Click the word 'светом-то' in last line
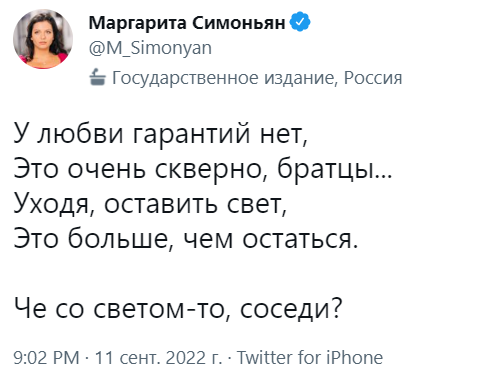 [x=159, y=309]
